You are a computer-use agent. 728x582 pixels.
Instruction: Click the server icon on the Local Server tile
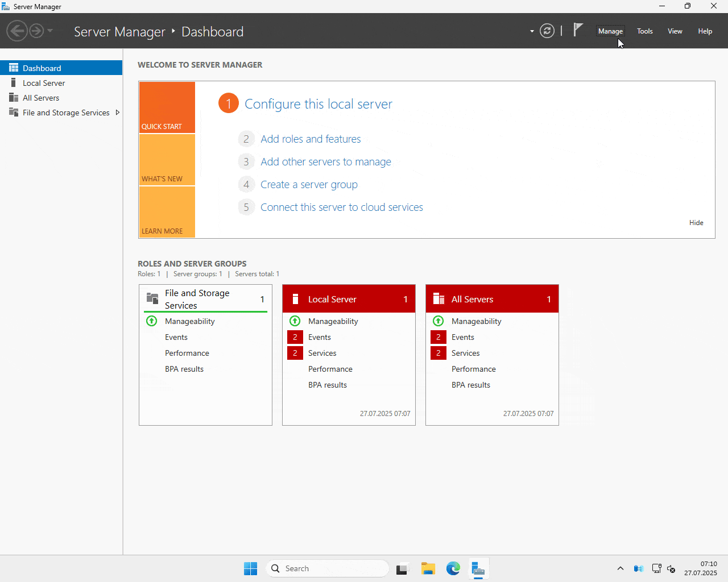pos(295,298)
